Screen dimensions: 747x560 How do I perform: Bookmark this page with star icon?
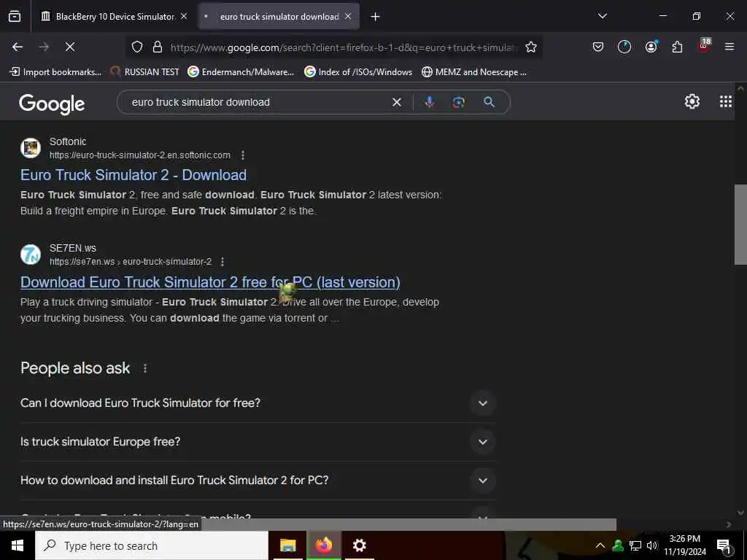[x=531, y=47]
